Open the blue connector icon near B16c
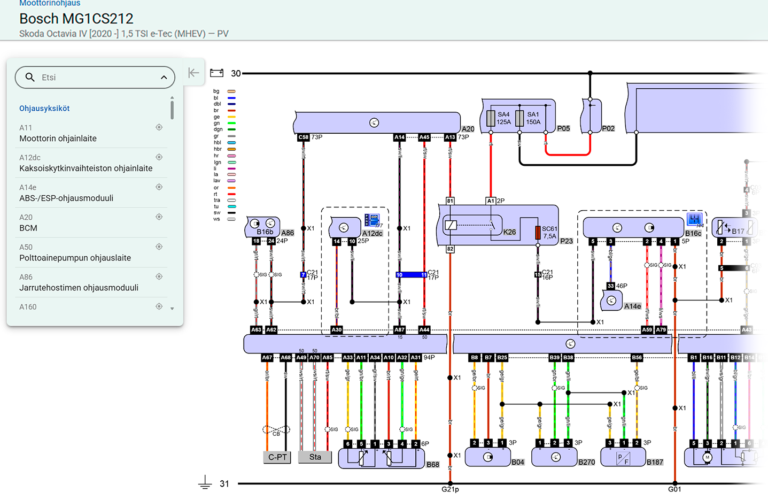768x500 pixels. [x=694, y=219]
